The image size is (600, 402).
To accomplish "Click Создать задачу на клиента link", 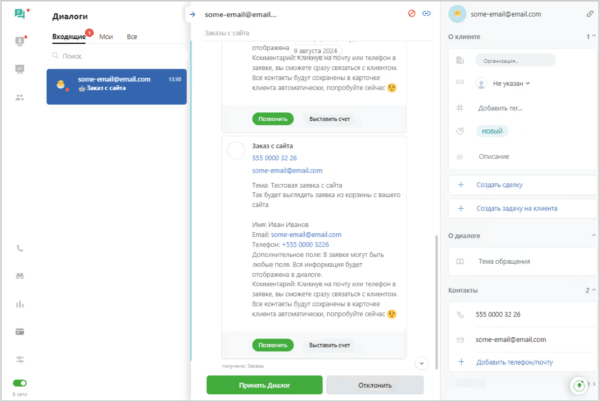I will pyautogui.click(x=517, y=208).
